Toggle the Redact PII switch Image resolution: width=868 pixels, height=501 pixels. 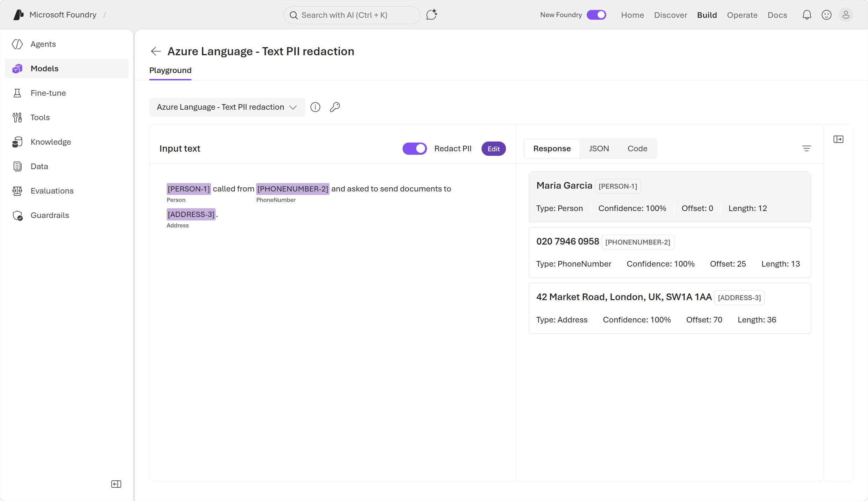(x=414, y=148)
